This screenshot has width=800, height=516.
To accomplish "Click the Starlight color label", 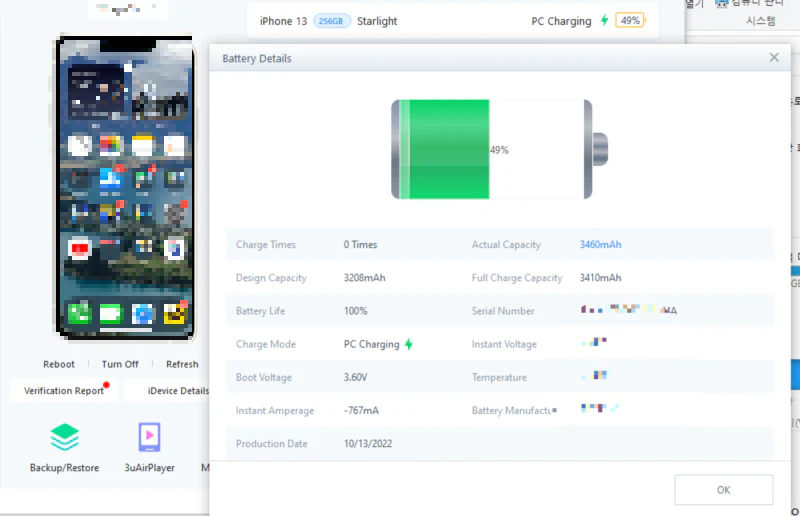I will (377, 21).
